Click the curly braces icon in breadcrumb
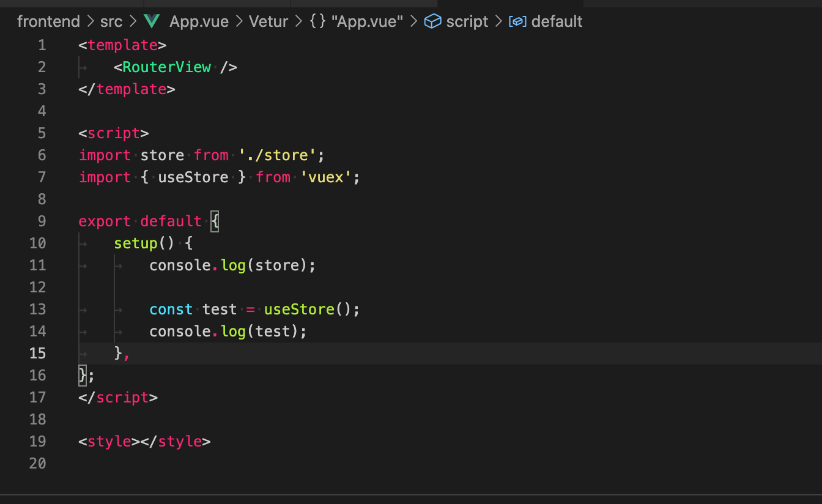 [317, 21]
